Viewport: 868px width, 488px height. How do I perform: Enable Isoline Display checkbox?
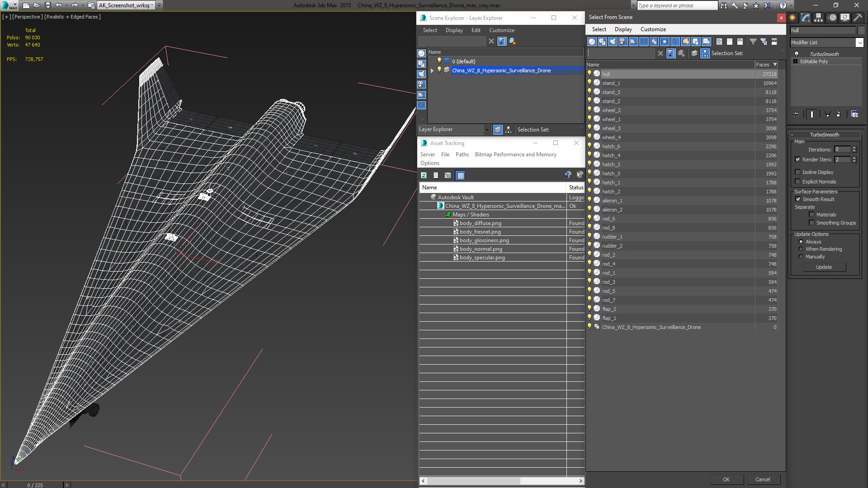(797, 172)
